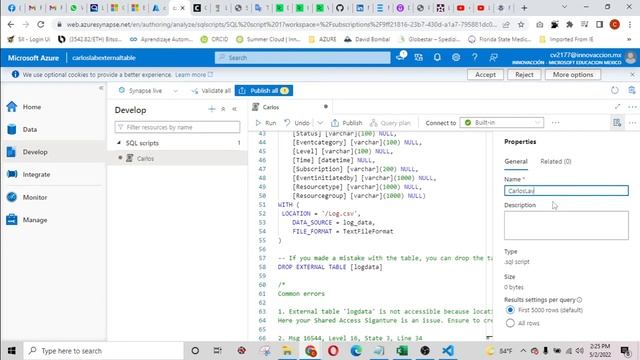The image size is (640, 360).
Task: Add new Develop resource with plus icon
Action: click(x=211, y=109)
